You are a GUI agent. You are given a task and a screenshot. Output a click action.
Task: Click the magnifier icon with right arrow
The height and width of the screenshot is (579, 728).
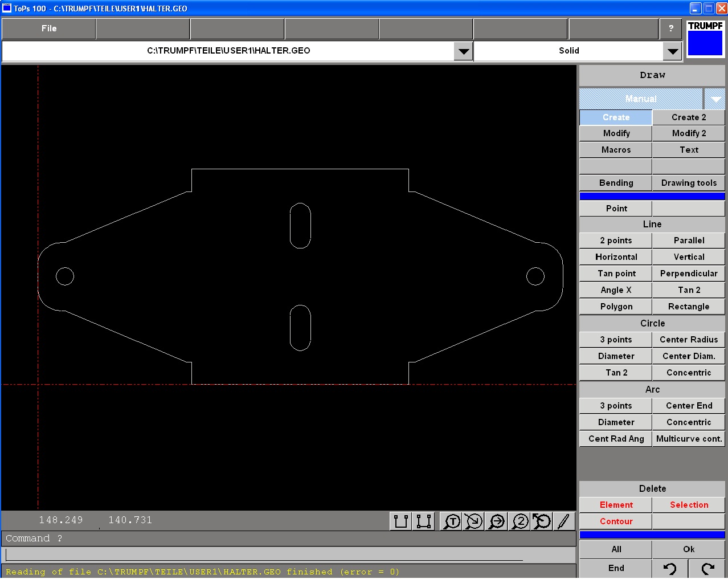coord(497,521)
